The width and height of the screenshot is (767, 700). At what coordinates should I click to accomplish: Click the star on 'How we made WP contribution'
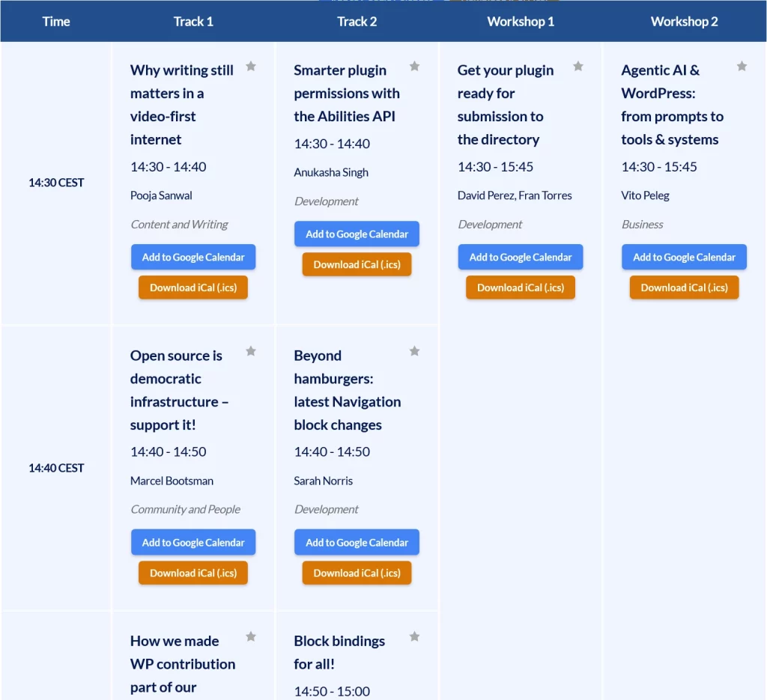coord(251,637)
